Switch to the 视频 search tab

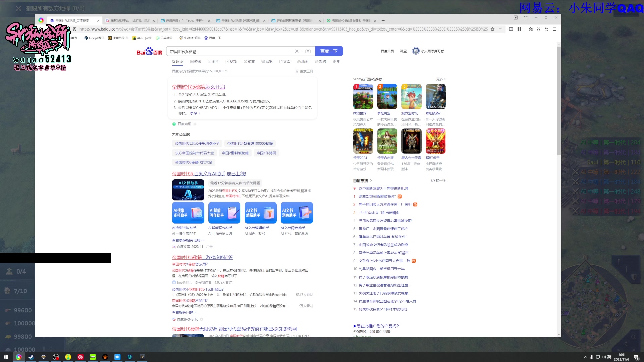pyautogui.click(x=231, y=62)
